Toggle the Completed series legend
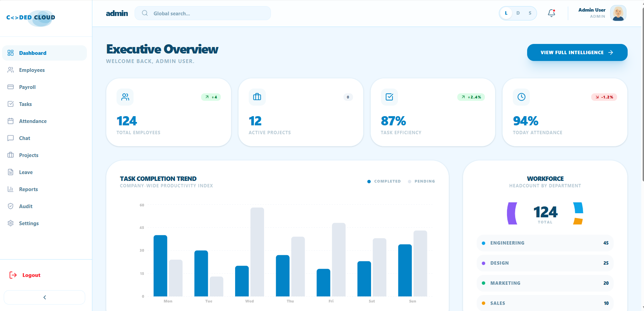The width and height of the screenshot is (644, 311). point(384,181)
